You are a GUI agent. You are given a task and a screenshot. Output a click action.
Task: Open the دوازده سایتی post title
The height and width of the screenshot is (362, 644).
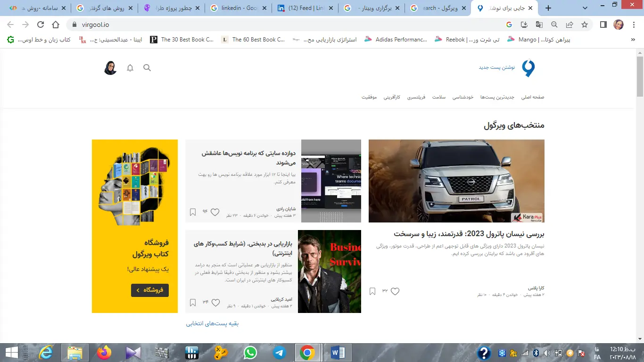[x=248, y=158]
